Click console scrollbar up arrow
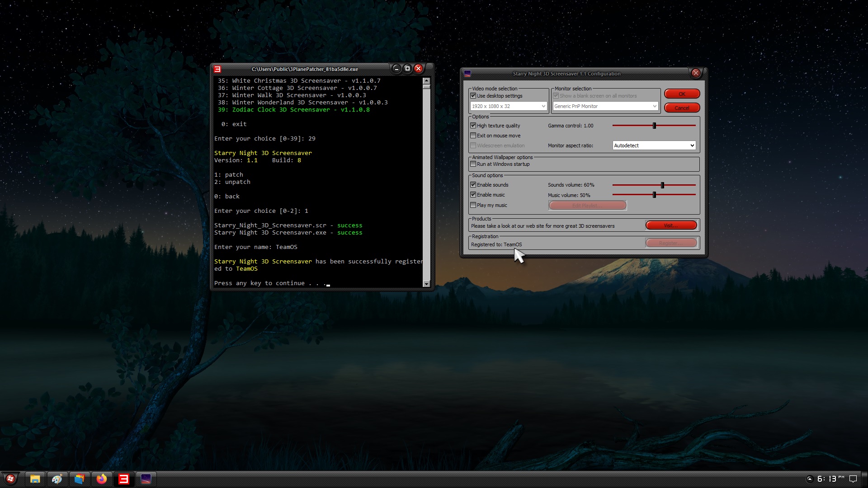The height and width of the screenshot is (488, 868). pos(426,81)
